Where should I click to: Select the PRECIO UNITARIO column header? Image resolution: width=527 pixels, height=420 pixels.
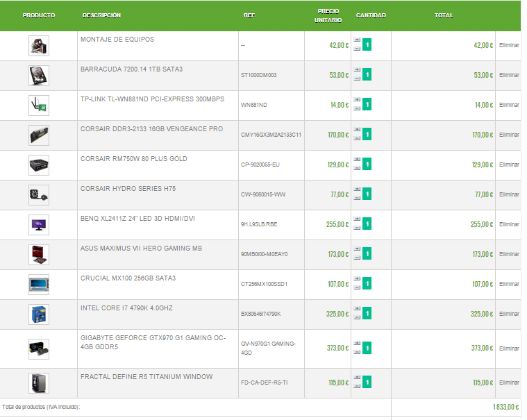328,15
